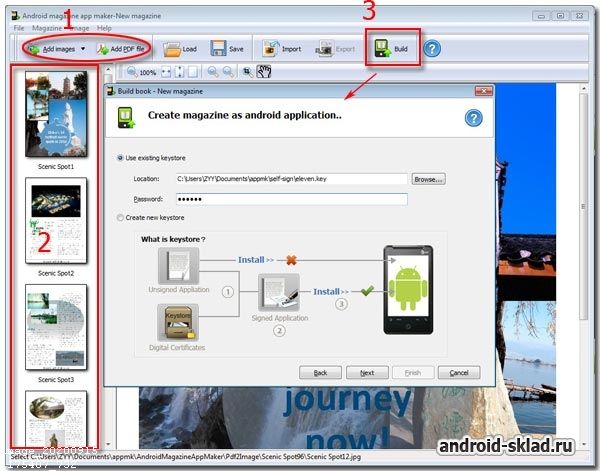Click the Build book dialog header icon
Screen dimensions: 600x471
tap(126, 117)
